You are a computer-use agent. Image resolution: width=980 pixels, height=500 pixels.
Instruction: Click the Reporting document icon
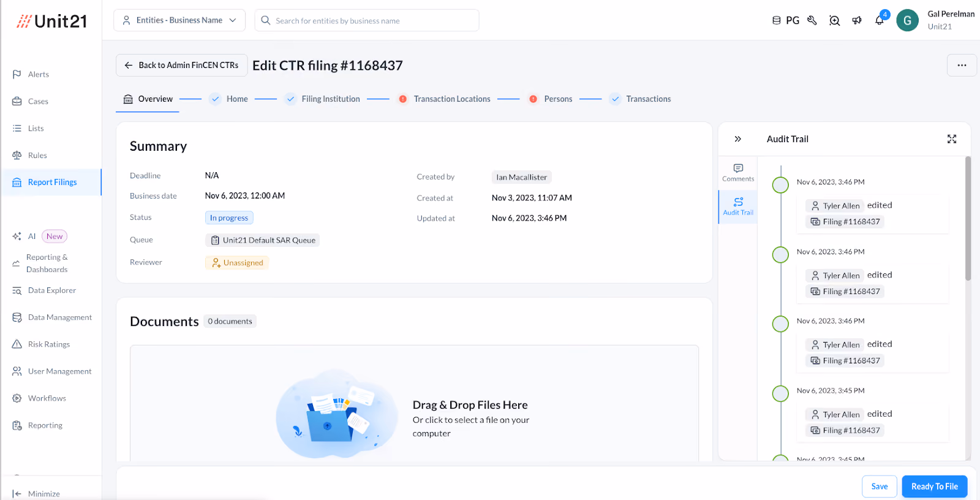17,425
